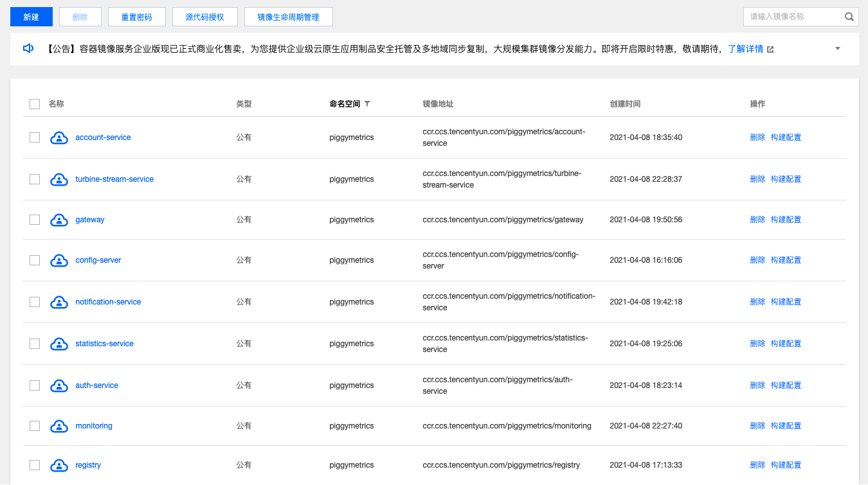This screenshot has height=485, width=868.
Task: Click the gateway repository cloud icon
Action: coord(59,220)
